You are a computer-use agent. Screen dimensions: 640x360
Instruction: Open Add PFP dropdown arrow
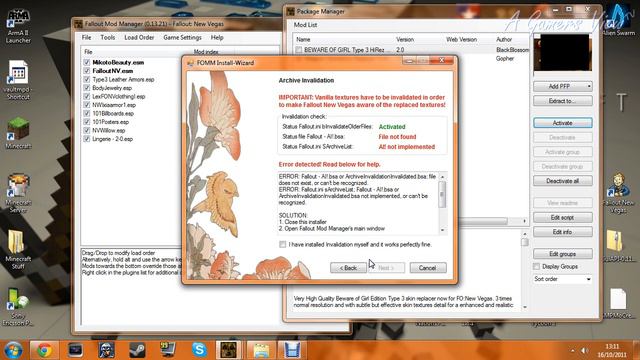(589, 87)
